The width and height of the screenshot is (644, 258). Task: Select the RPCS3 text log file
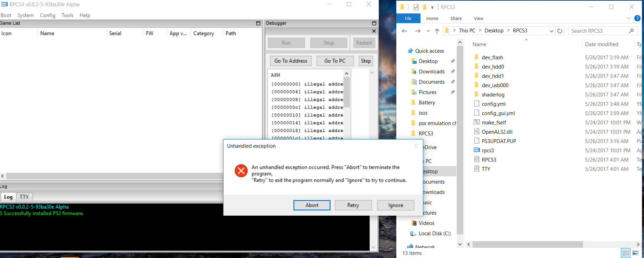click(489, 159)
